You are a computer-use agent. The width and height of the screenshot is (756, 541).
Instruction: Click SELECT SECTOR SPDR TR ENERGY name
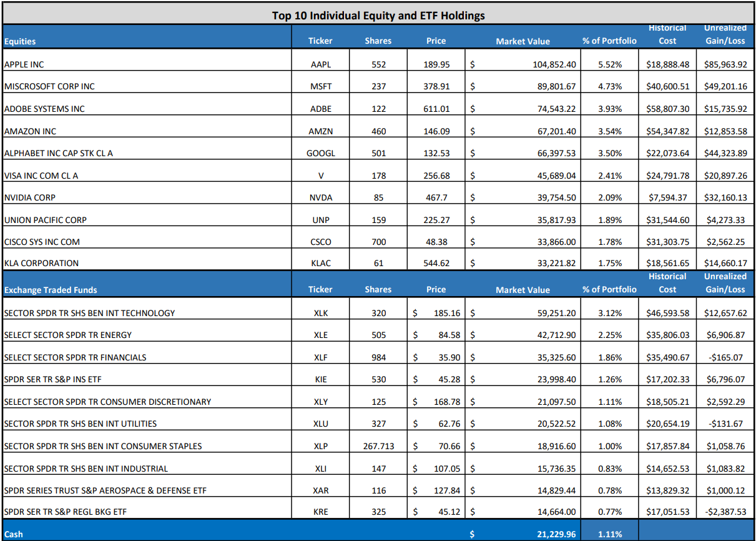(x=68, y=335)
